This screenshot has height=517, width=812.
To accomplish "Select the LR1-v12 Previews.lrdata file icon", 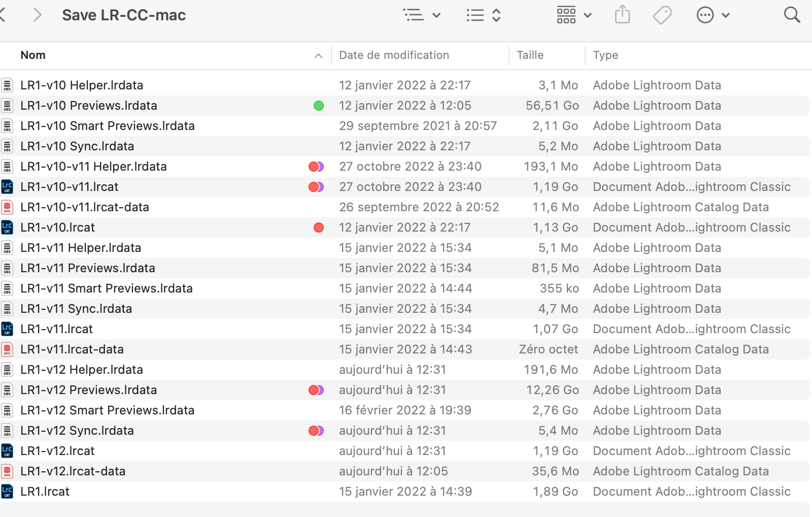I will pyautogui.click(x=7, y=390).
